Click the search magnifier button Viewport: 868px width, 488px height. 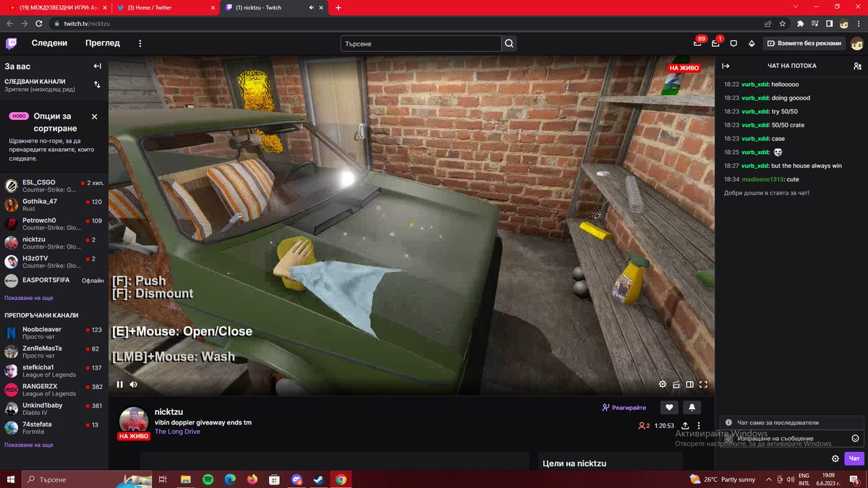click(509, 43)
